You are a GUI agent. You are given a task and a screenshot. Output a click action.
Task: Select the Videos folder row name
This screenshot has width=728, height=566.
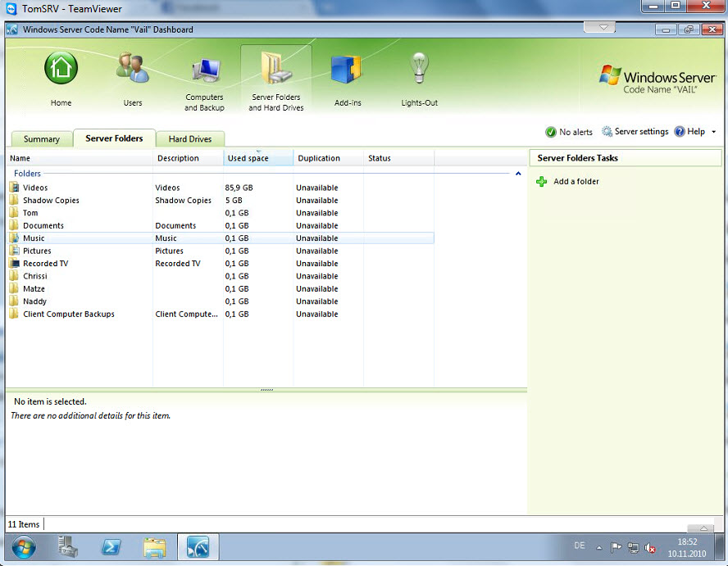pos(35,188)
